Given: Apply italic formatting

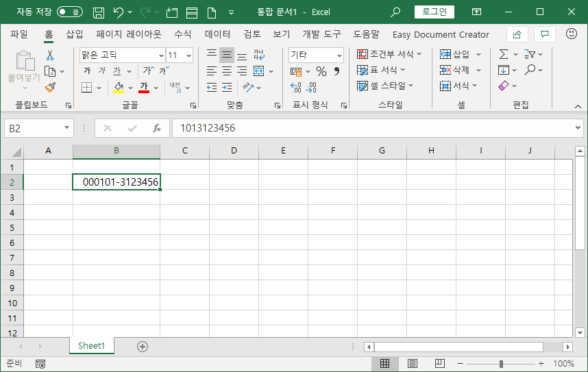Looking at the screenshot, I should pos(102,71).
